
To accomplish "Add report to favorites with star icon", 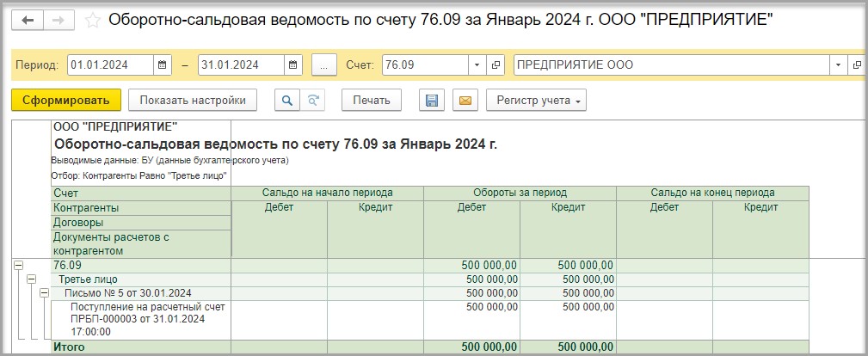I will [x=93, y=19].
